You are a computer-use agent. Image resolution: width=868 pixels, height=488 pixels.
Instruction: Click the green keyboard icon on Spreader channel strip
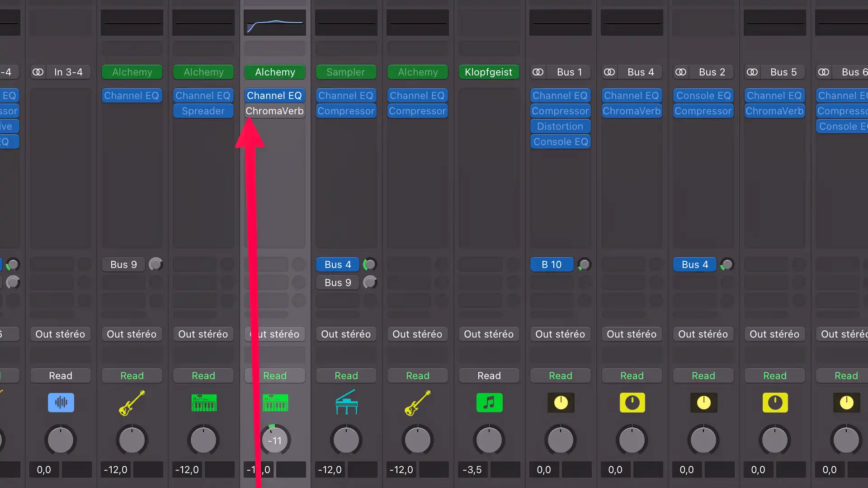(203, 402)
